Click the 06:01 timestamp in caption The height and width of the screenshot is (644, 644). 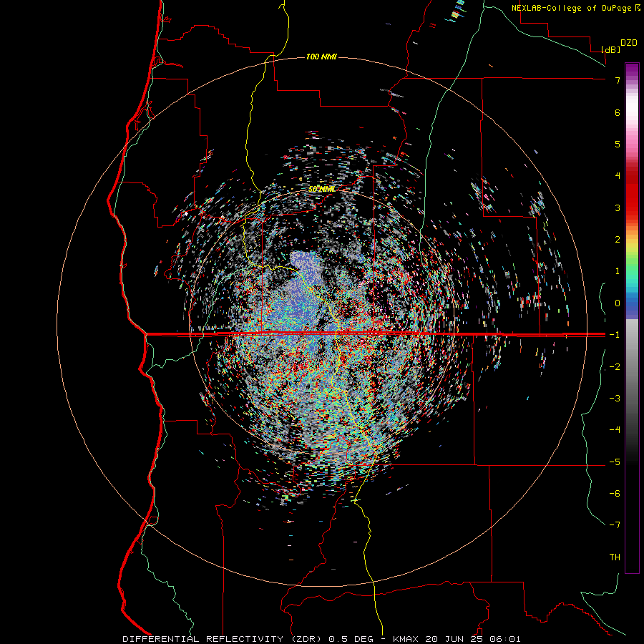(x=505, y=639)
